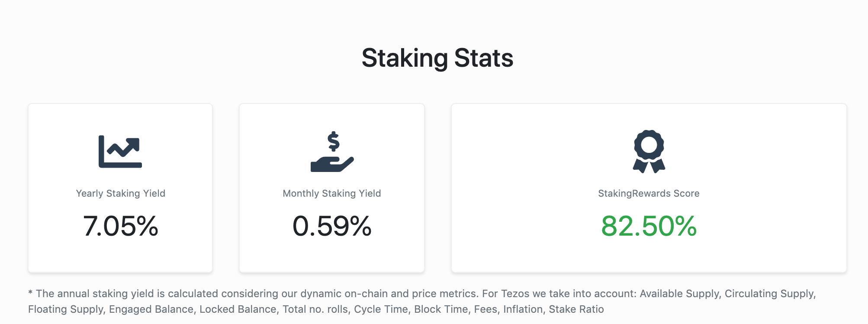Viewport: 868px width, 324px height.
Task: Click the word Tezos in footnote
Action: click(x=515, y=294)
